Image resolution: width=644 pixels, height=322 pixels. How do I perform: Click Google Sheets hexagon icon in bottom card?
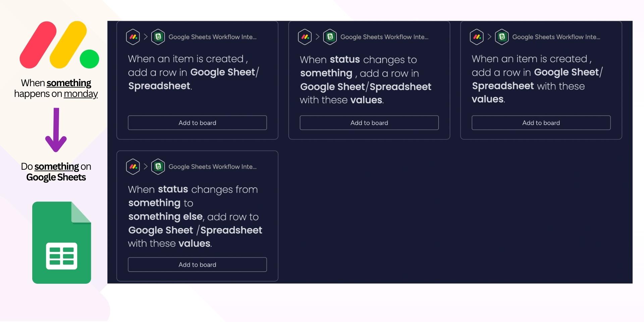(158, 167)
